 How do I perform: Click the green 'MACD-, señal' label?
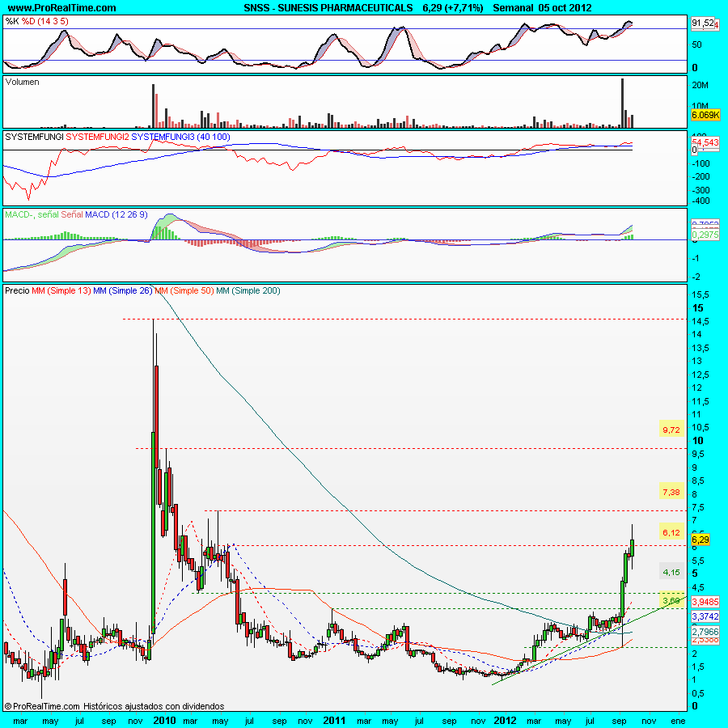point(32,214)
